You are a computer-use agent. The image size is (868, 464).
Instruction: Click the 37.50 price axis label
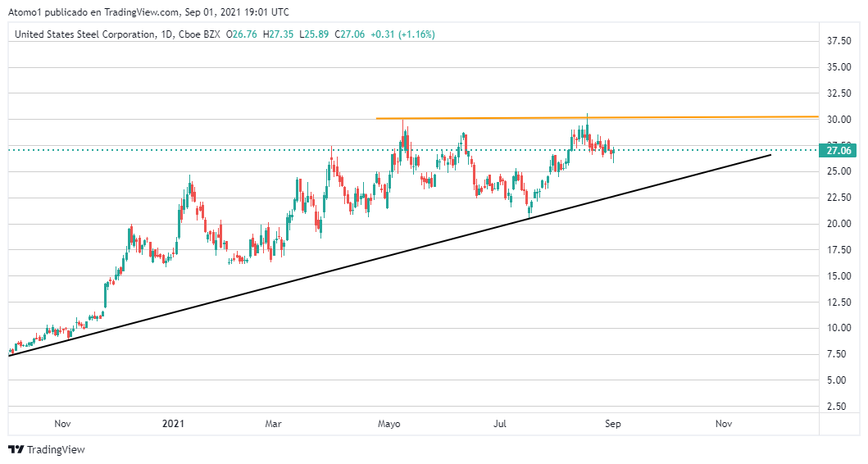838,41
